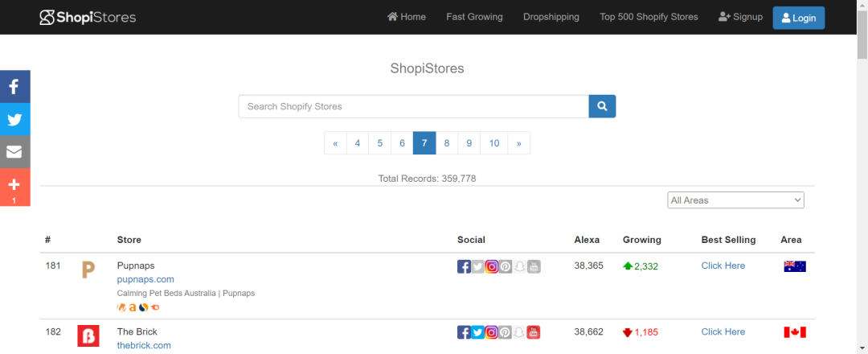Focus the Search Shopify Stores field
The width and height of the screenshot is (868, 354).
414,106
